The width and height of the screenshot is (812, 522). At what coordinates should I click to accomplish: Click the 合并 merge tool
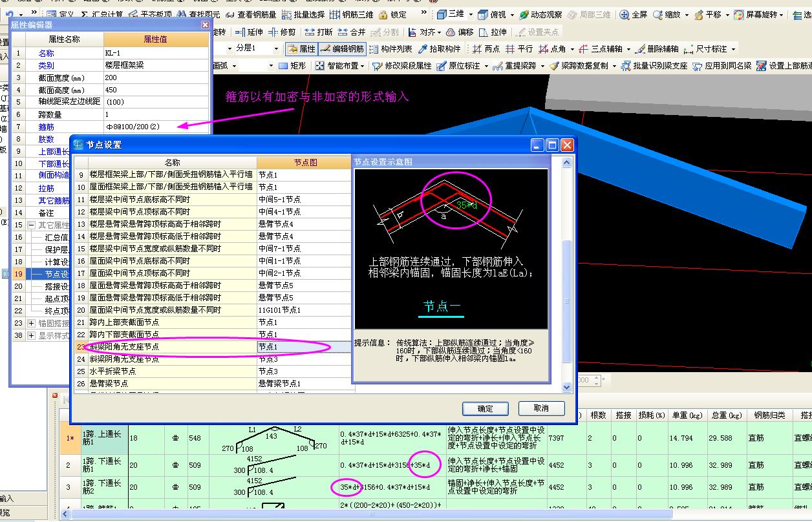(352, 32)
